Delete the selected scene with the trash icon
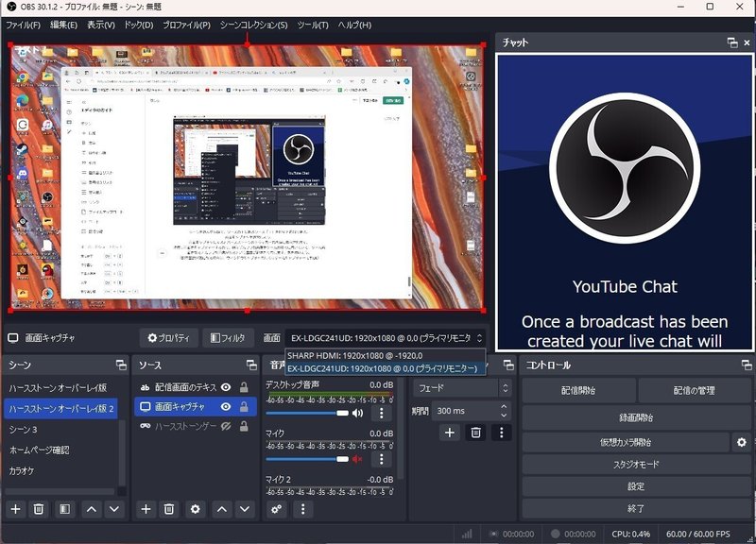This screenshot has height=544, width=756. 39,509
